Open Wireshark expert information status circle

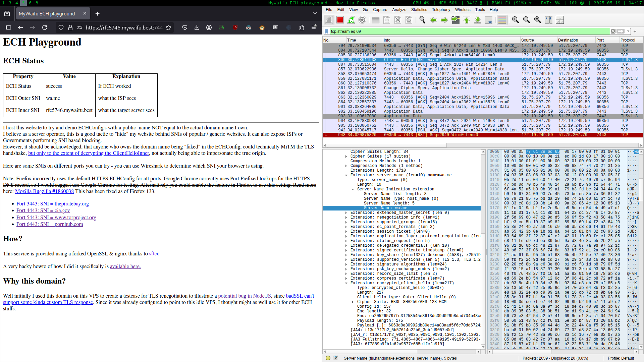click(x=328, y=358)
